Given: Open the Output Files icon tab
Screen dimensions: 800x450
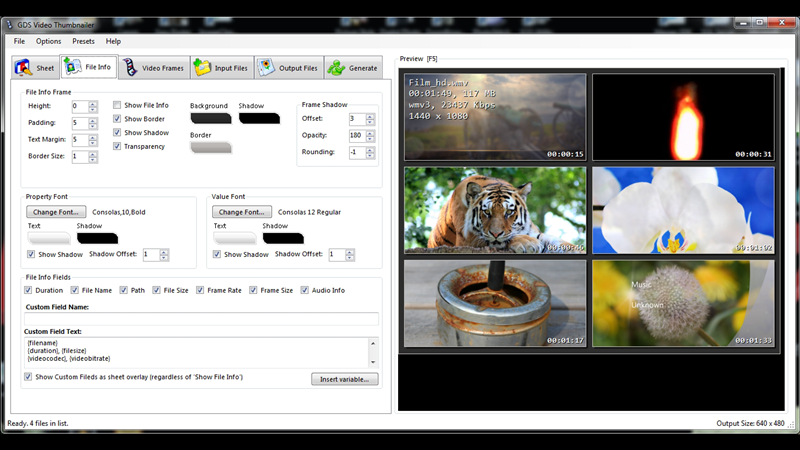Looking at the screenshot, I should pos(266,67).
